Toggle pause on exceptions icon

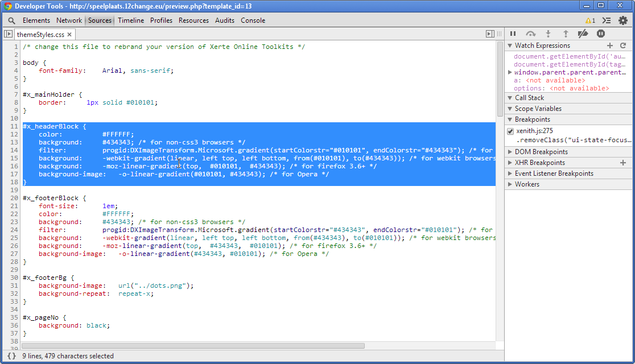pyautogui.click(x=601, y=34)
